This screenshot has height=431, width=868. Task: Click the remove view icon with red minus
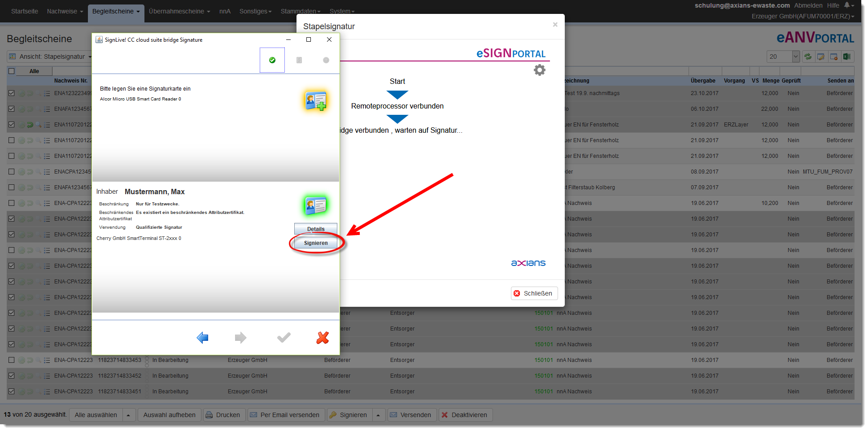tap(834, 57)
